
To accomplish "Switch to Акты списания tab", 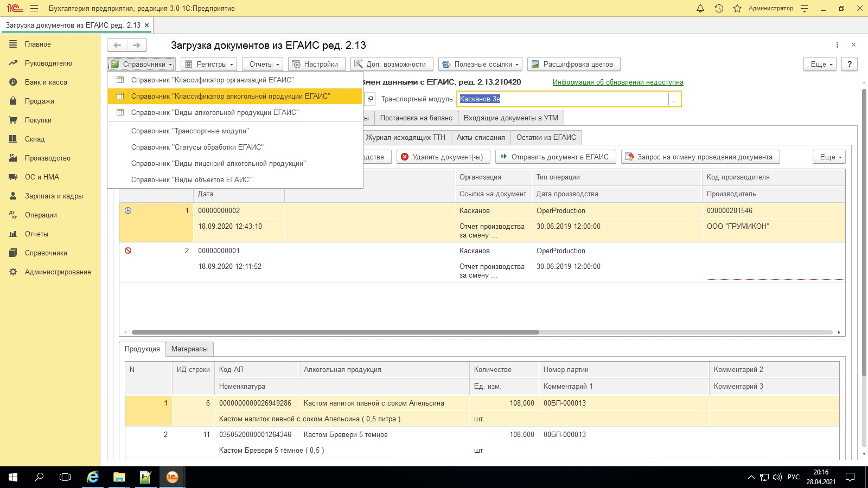I will [x=481, y=137].
